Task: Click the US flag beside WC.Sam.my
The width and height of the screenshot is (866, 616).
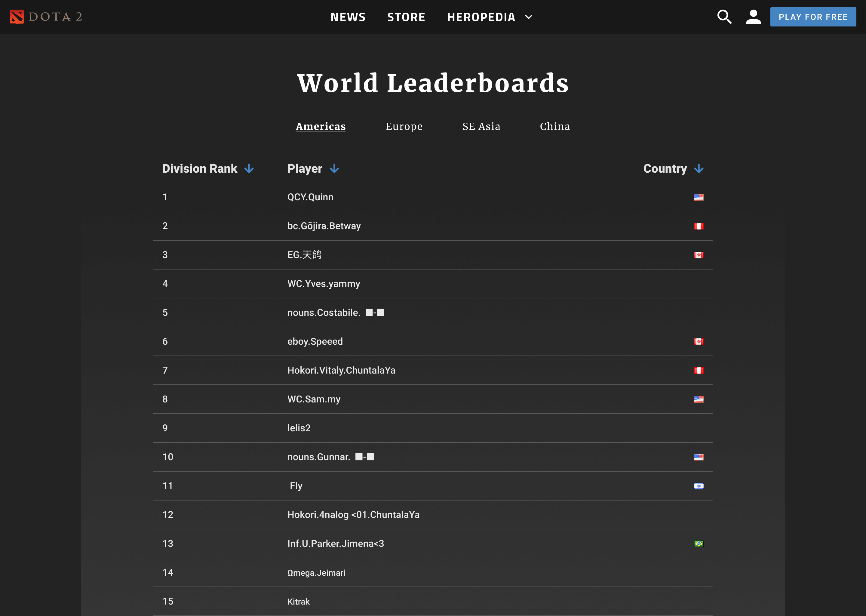Action: click(x=699, y=399)
